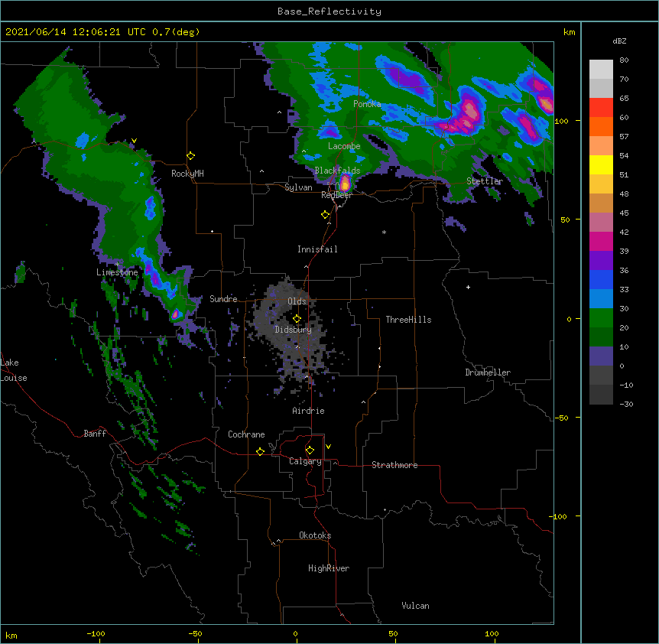Click the Lake Louise label
This screenshot has height=644, width=659.
click(14, 370)
